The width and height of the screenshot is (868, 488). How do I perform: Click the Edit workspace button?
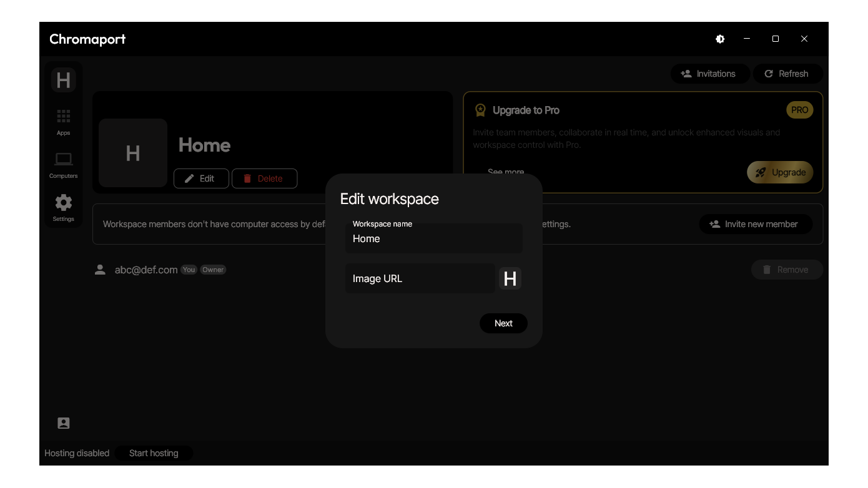click(200, 178)
